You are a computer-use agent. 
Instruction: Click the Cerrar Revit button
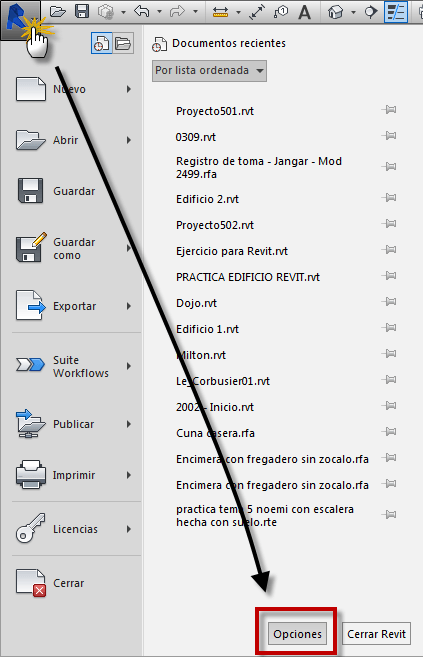(x=376, y=634)
